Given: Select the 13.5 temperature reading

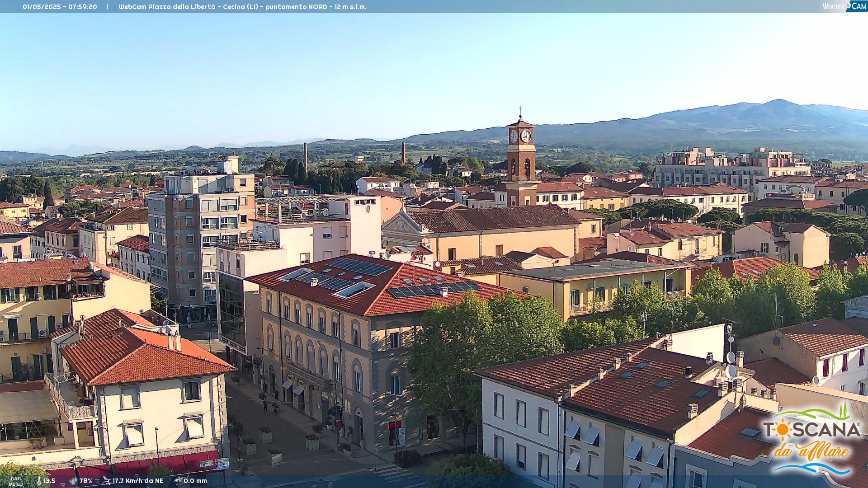Looking at the screenshot, I should 49,481.
